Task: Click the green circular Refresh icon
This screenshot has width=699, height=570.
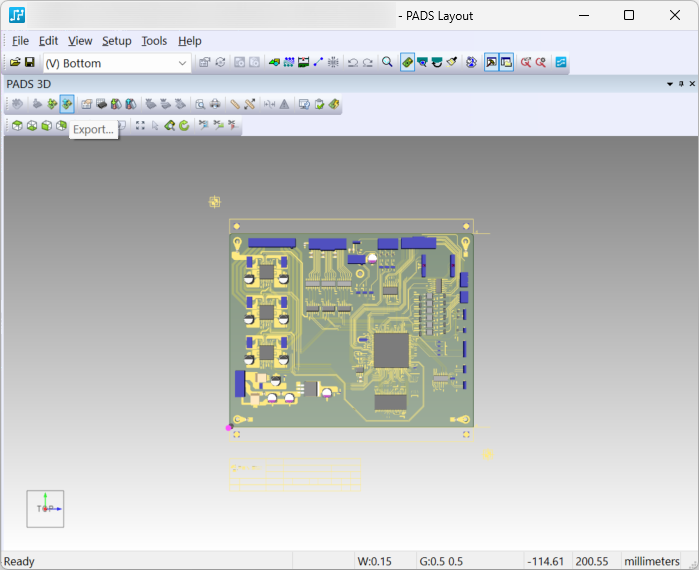Action: (x=184, y=126)
